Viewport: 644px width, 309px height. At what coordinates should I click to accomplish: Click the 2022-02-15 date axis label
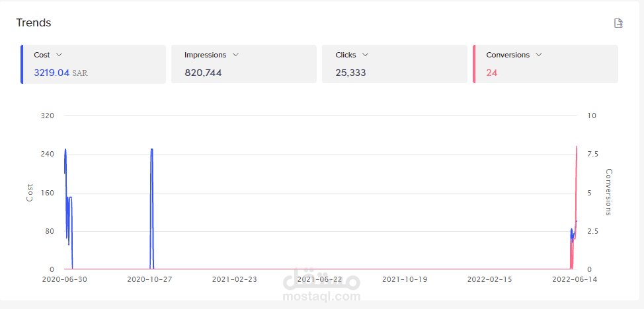pyautogui.click(x=489, y=279)
